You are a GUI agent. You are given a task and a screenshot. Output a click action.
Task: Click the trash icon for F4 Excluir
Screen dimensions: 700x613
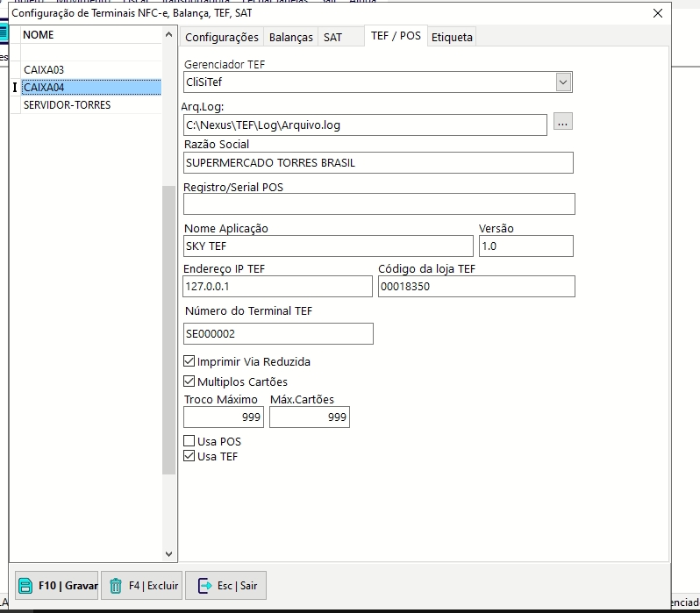(116, 586)
